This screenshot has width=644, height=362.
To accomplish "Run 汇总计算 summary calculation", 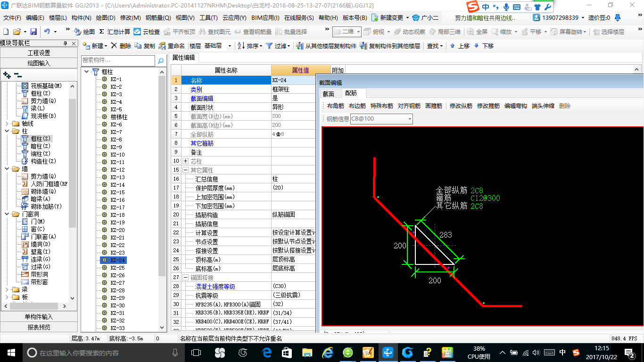I will 115,32.
